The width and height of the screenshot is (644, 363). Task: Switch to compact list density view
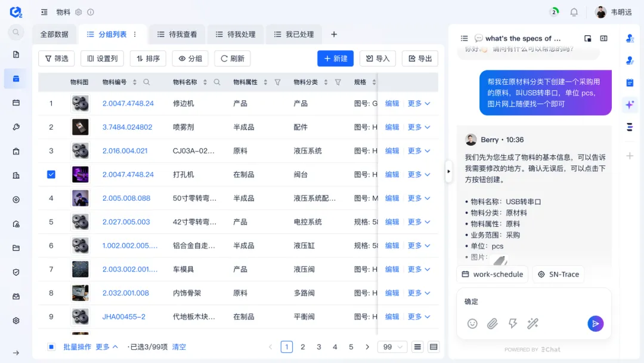point(417,347)
